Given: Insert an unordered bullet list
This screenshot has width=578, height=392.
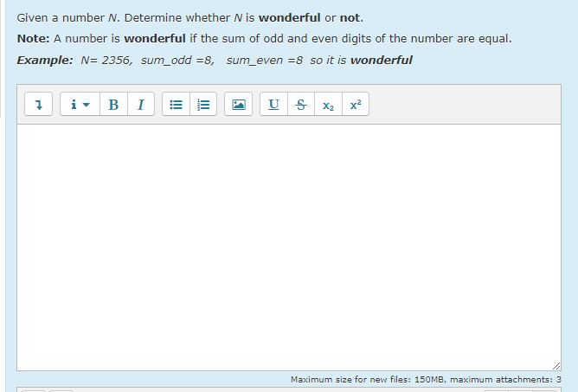Looking at the screenshot, I should tap(176, 105).
